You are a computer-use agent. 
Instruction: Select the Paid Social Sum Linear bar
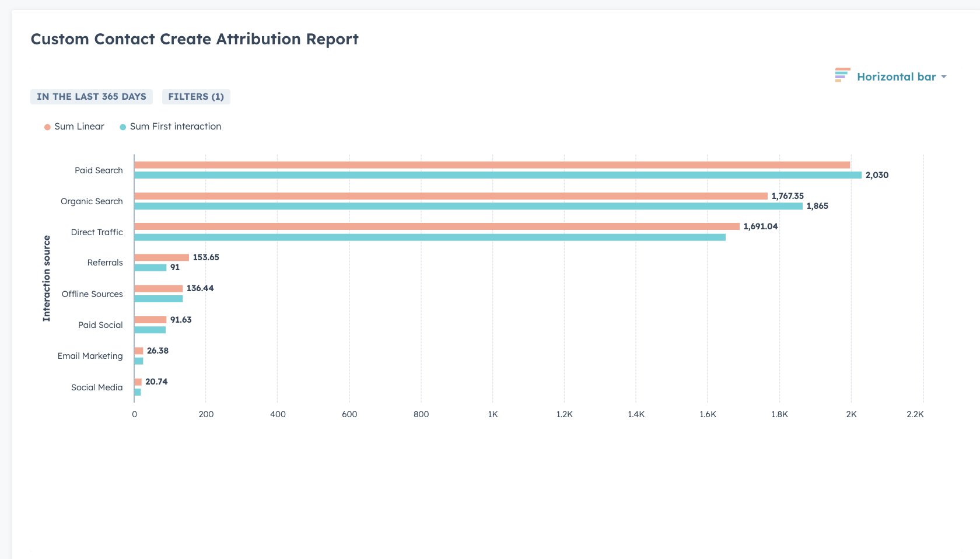(x=150, y=320)
